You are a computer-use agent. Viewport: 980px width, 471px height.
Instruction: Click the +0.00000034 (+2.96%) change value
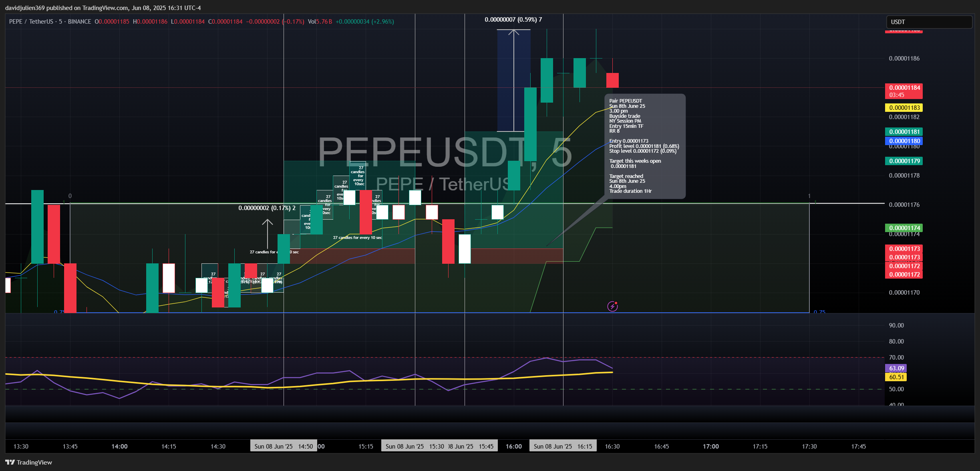coord(365,22)
